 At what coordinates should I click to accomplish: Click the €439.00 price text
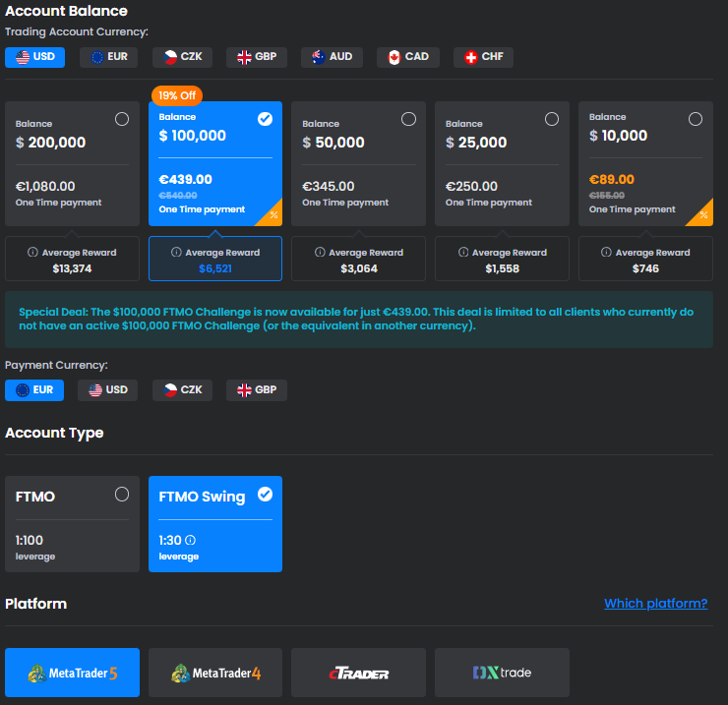click(x=185, y=180)
